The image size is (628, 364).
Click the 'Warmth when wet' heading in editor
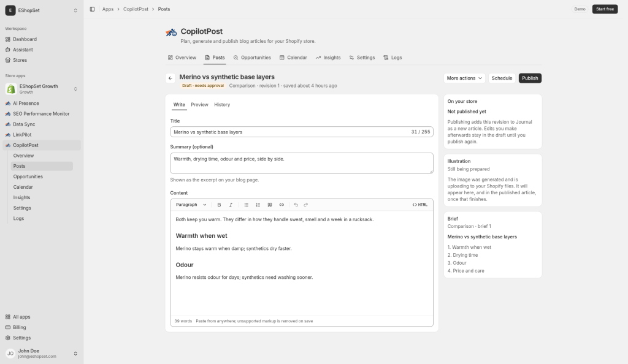click(201, 236)
